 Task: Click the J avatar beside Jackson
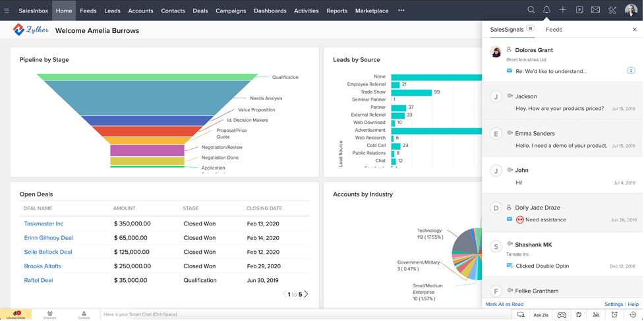tap(496, 96)
